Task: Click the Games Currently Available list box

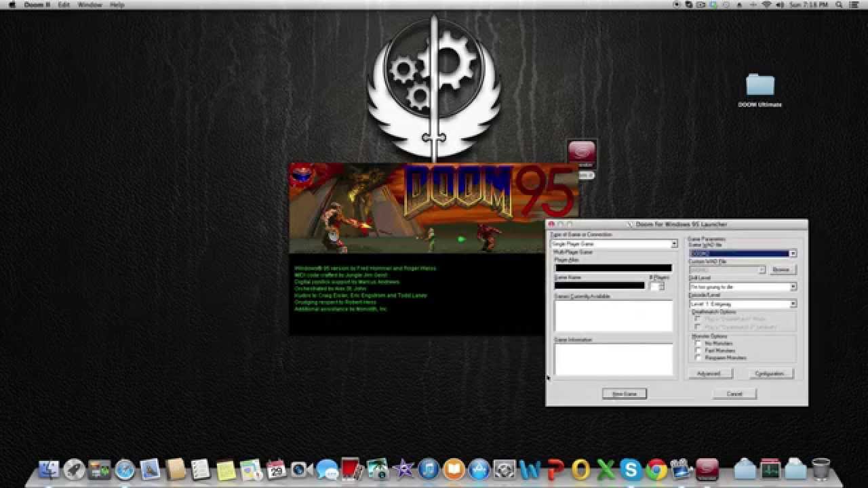Action: [x=613, y=315]
